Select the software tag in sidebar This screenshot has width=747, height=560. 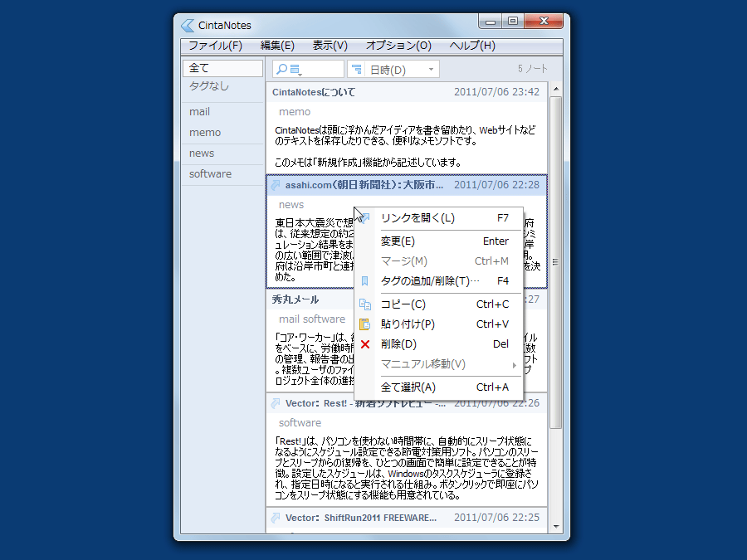click(210, 174)
